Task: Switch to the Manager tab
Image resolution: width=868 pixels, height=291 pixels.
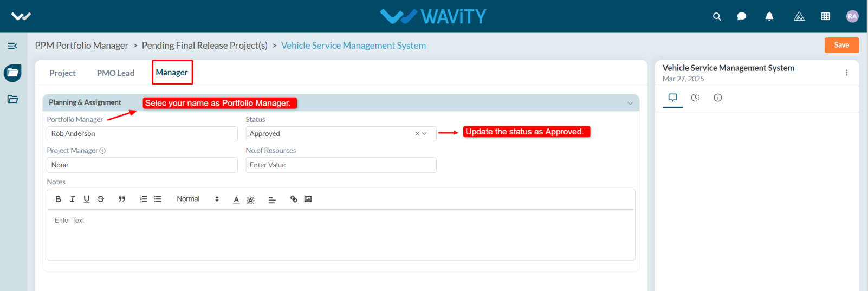Action: pyautogui.click(x=172, y=73)
